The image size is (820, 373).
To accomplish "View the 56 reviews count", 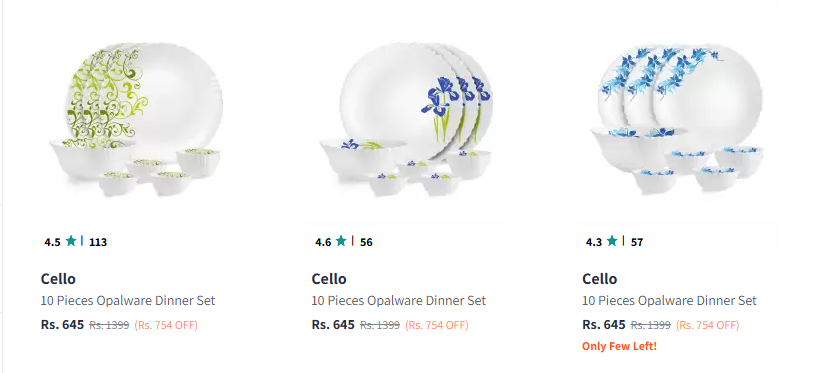I will click(x=366, y=242).
